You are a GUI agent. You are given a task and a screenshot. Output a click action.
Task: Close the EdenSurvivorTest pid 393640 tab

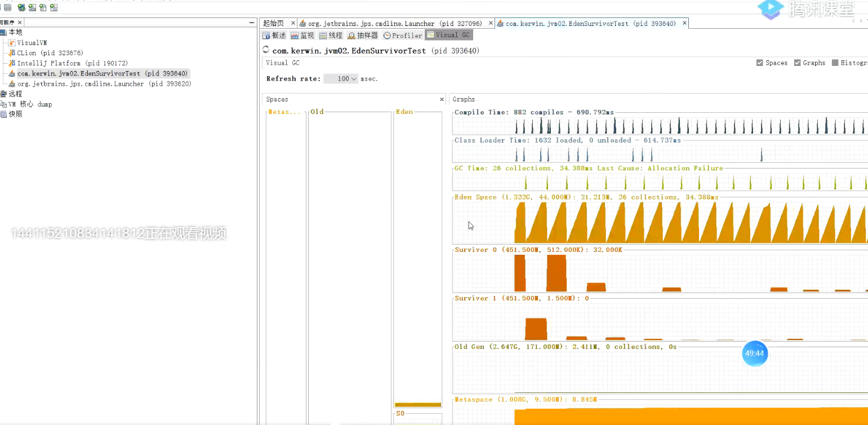[x=684, y=23]
